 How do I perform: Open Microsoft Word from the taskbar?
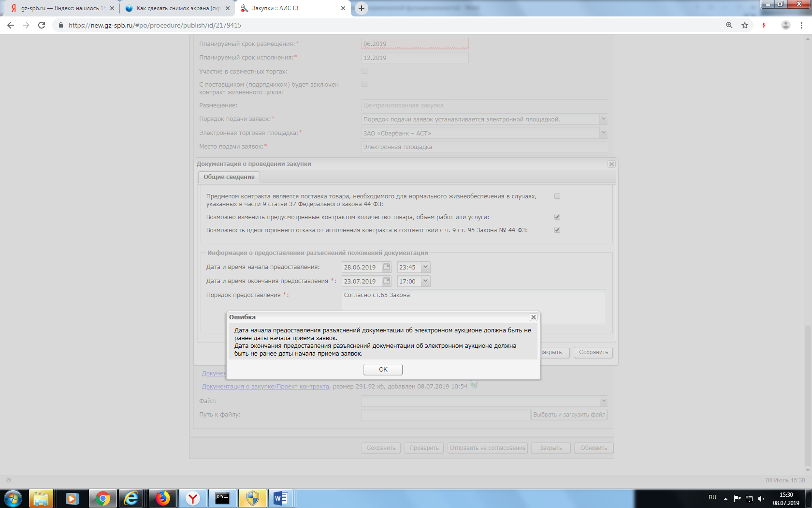(x=281, y=498)
